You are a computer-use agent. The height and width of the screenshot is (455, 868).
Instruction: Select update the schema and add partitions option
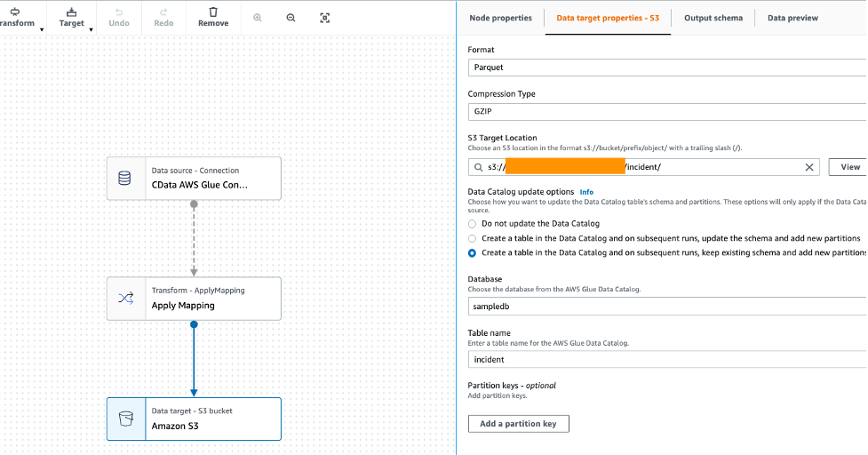(x=472, y=238)
